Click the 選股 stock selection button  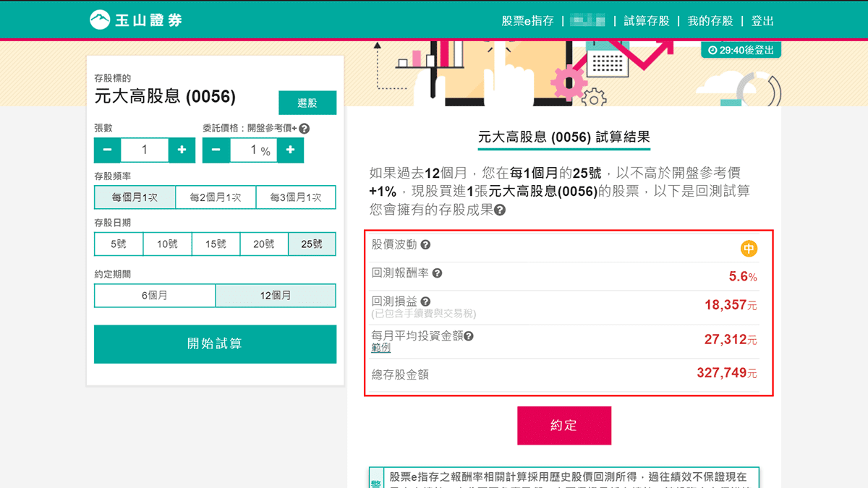pyautogui.click(x=307, y=102)
